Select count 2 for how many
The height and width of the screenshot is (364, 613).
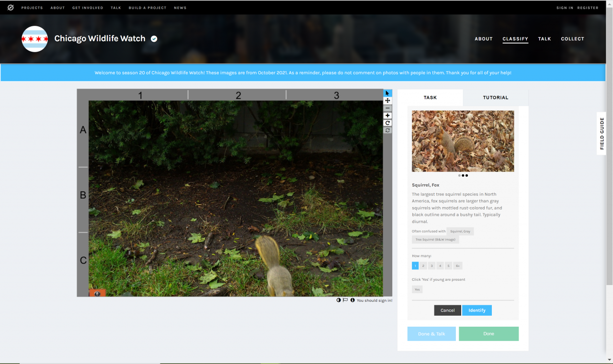pos(423,265)
